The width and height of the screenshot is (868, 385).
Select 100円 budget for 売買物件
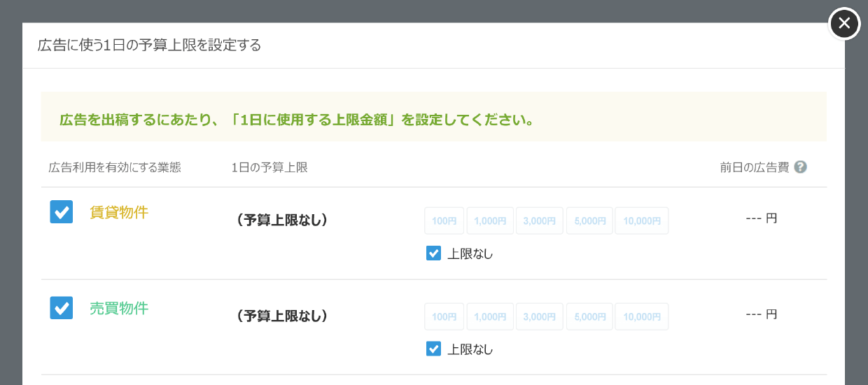click(x=444, y=316)
